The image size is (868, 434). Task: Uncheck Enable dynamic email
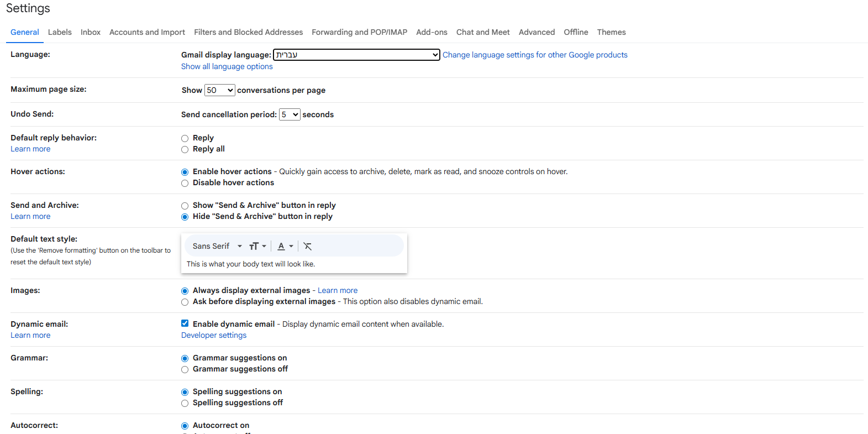coord(185,323)
